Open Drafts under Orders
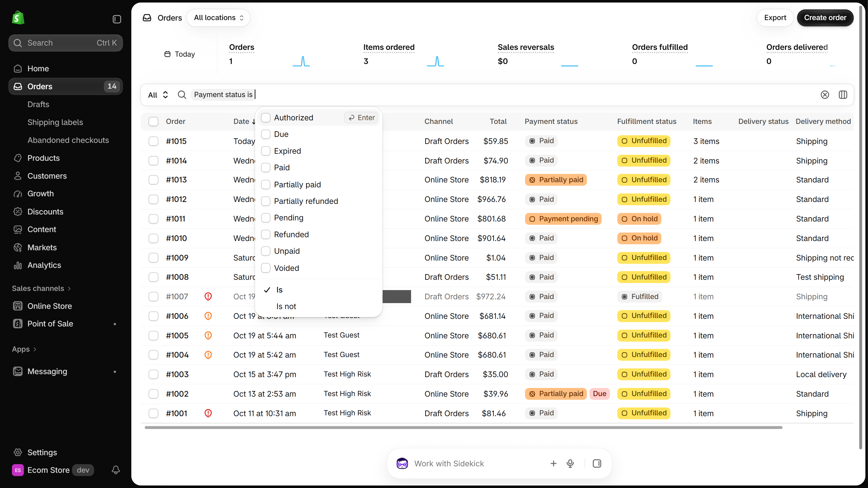The height and width of the screenshot is (488, 868). (x=38, y=104)
